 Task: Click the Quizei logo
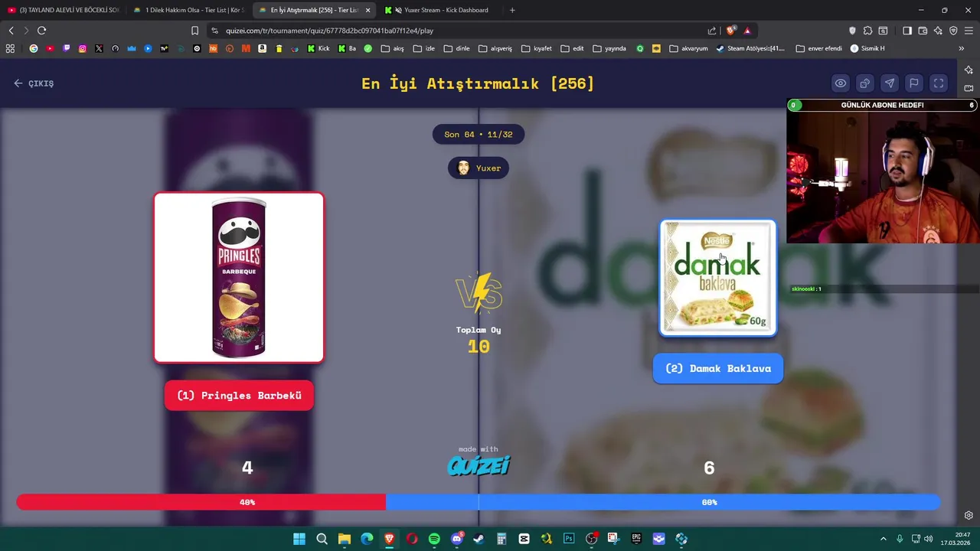[x=479, y=465]
